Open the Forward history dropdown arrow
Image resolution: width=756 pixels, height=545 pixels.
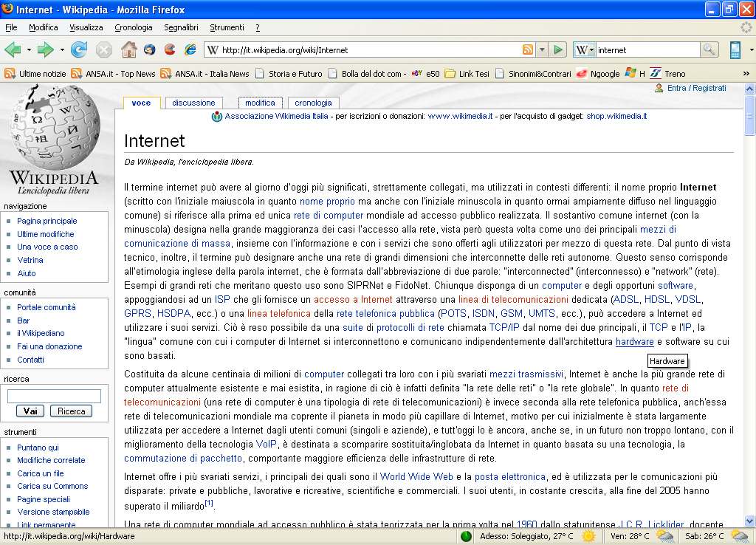pyautogui.click(x=62, y=49)
